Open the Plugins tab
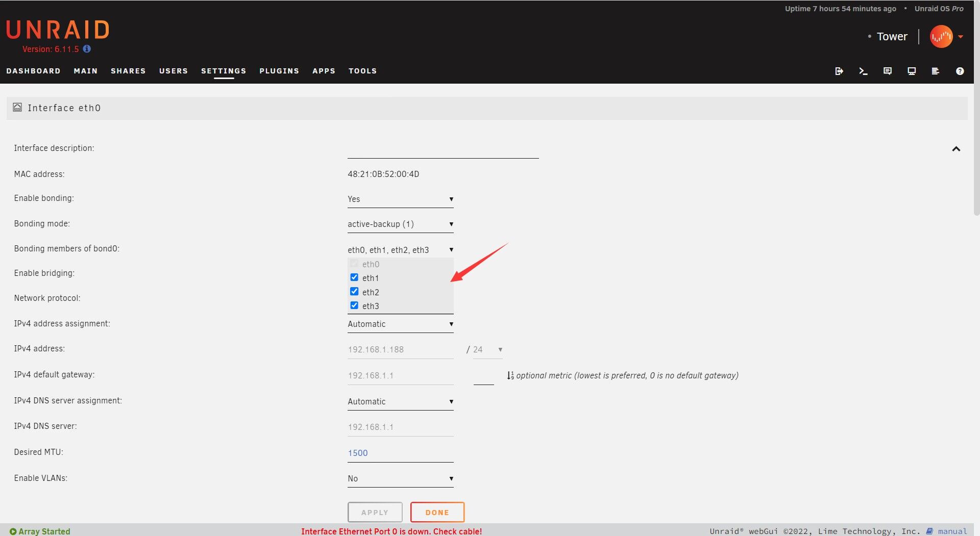The height and width of the screenshot is (536, 980). (279, 71)
